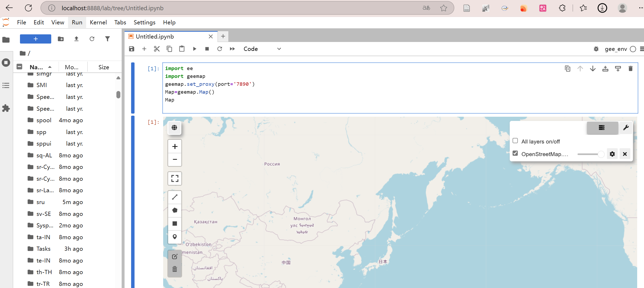Enter fullscreen mode on the map
The width and height of the screenshot is (644, 288).
174,178
